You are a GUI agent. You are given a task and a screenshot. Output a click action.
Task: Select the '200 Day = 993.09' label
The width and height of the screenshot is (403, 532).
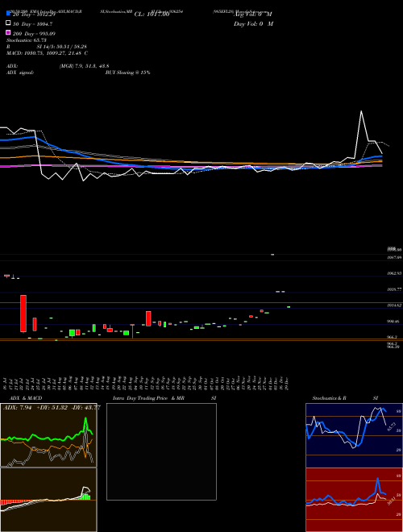coord(34,34)
